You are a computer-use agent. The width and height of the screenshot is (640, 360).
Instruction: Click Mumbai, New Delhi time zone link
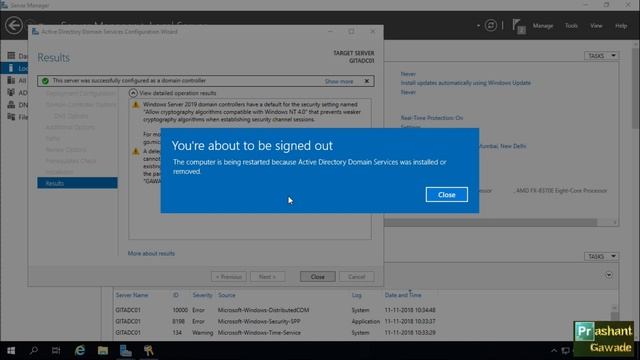502,146
